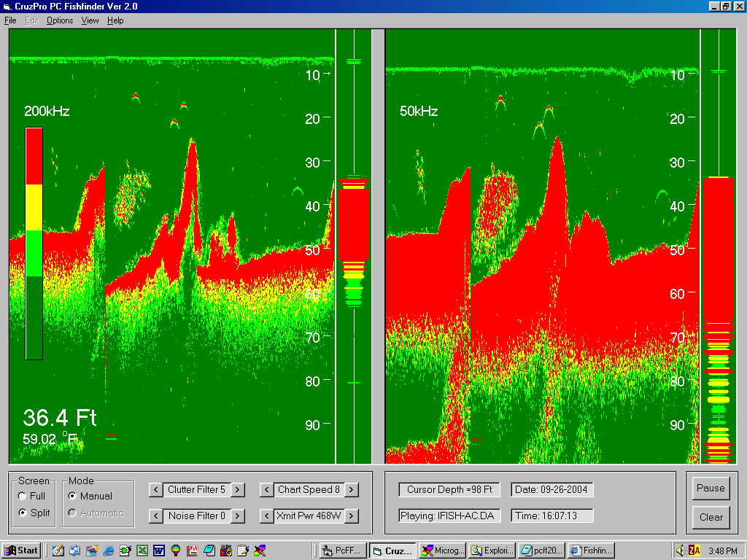Launch Word from quick launch
Image resolution: width=747 pixels, height=560 pixels.
[x=158, y=551]
